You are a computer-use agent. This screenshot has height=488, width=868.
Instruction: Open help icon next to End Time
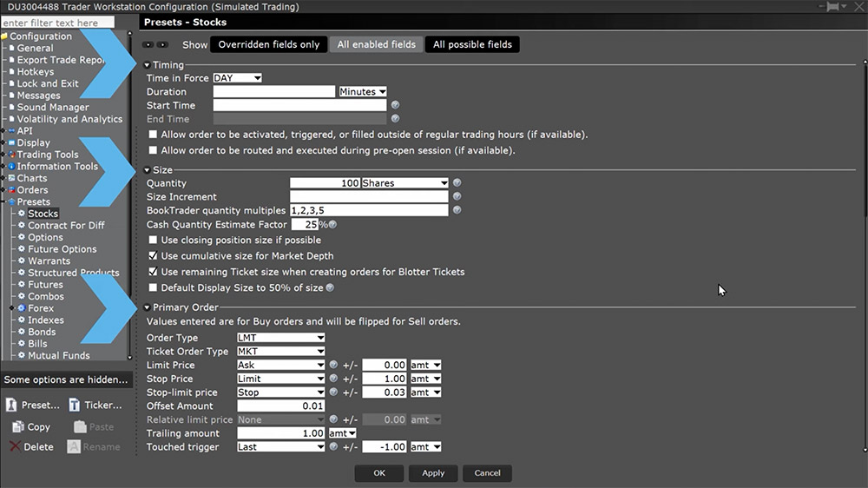pos(395,119)
